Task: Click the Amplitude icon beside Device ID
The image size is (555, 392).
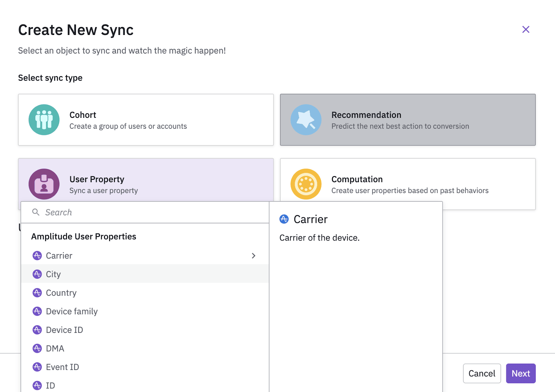Action: pos(37,330)
